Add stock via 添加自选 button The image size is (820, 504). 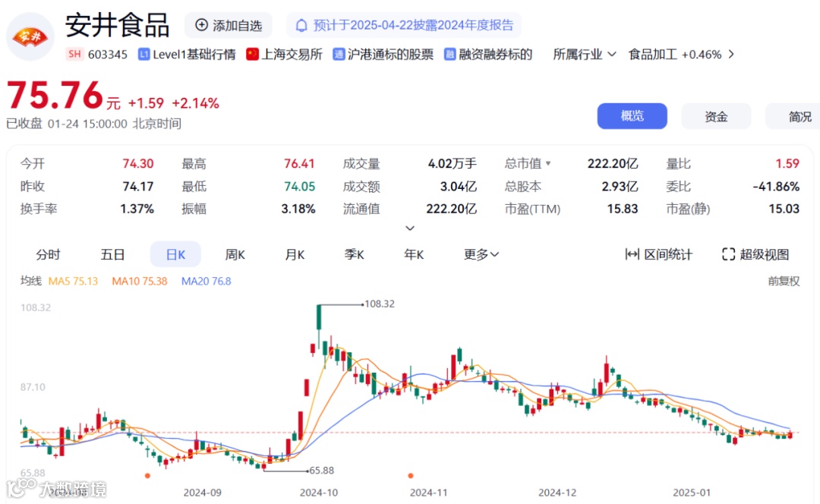coord(228,25)
